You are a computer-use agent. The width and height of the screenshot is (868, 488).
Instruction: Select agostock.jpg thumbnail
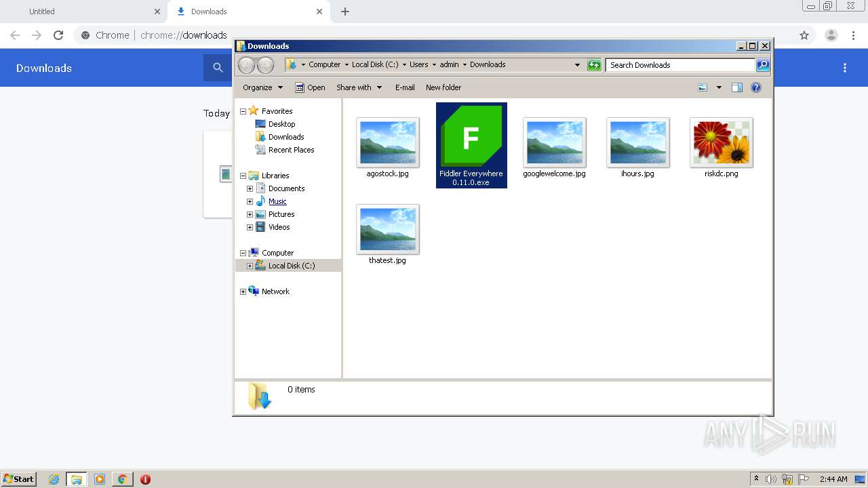(388, 142)
